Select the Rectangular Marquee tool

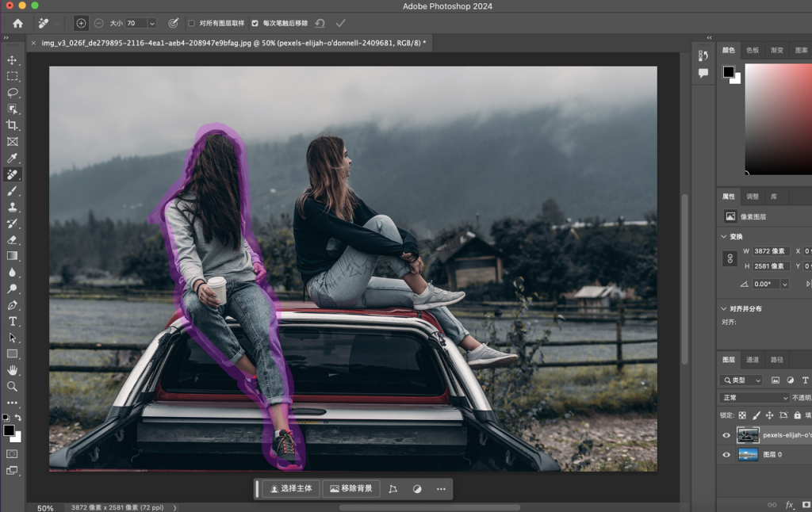[x=12, y=76]
